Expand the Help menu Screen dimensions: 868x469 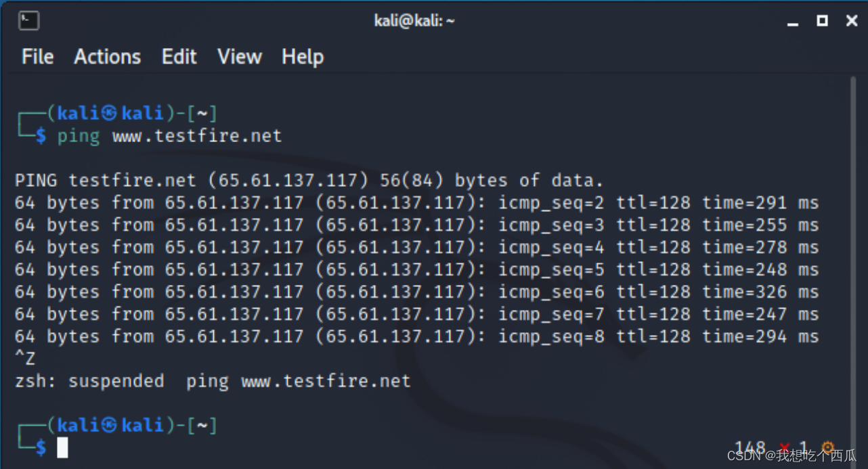303,57
